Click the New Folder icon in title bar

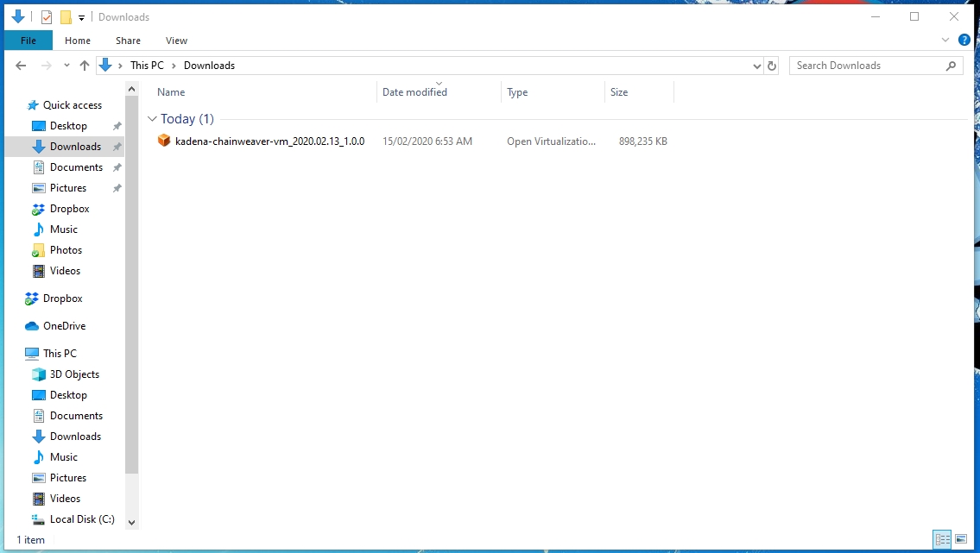(x=66, y=16)
